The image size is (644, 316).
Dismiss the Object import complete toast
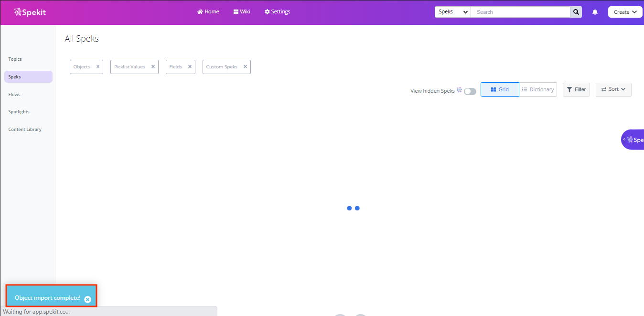(x=87, y=299)
